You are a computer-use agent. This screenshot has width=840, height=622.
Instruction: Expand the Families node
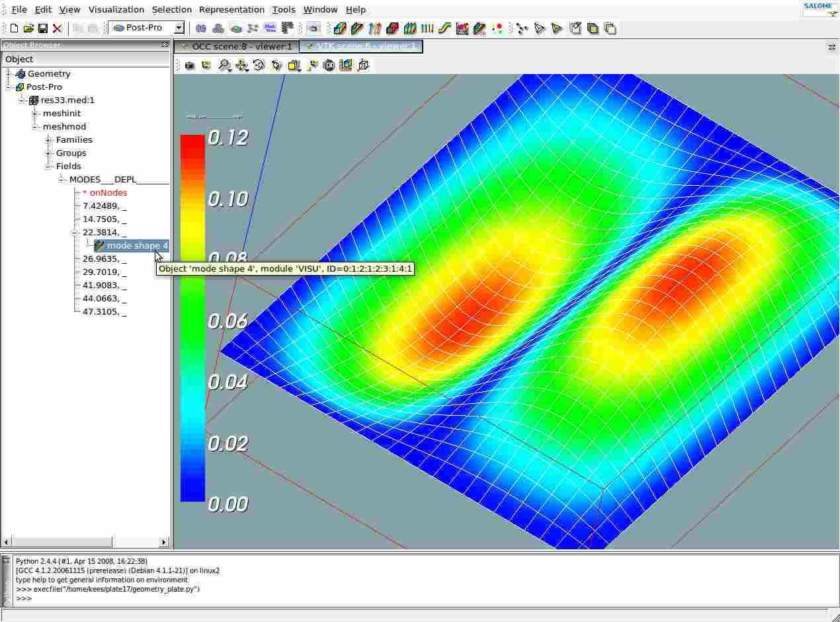(x=48, y=139)
